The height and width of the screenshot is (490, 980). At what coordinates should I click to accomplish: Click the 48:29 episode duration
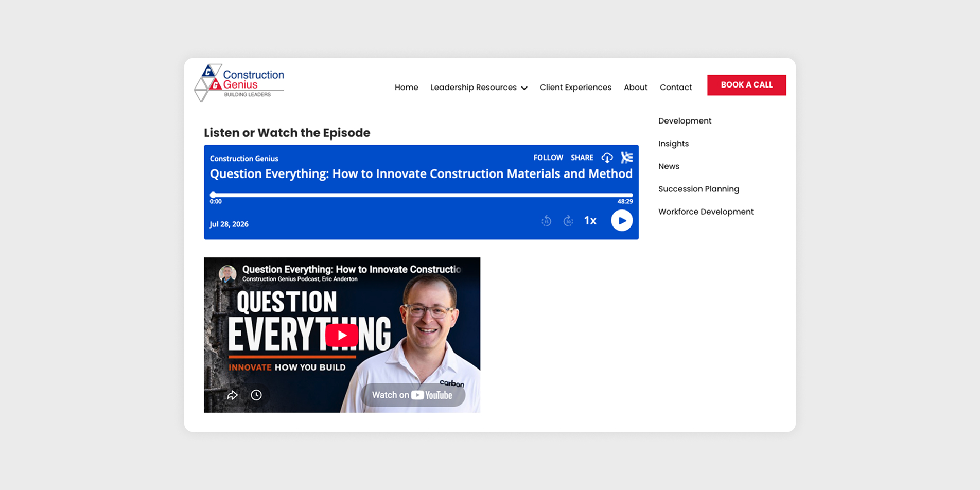[625, 202]
